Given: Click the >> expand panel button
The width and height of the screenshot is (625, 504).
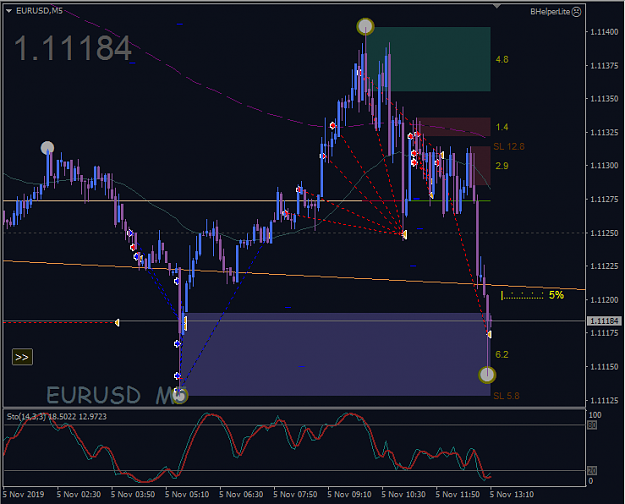Looking at the screenshot, I should (22, 357).
